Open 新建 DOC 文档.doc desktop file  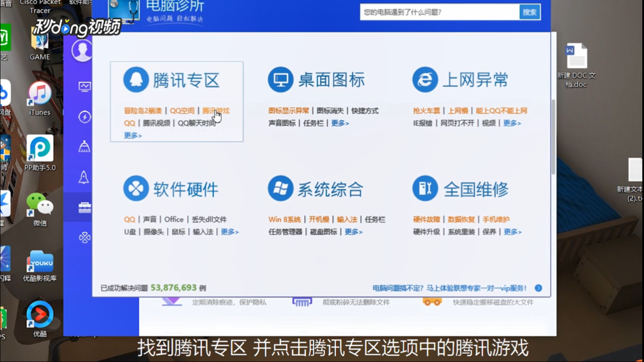(576, 66)
